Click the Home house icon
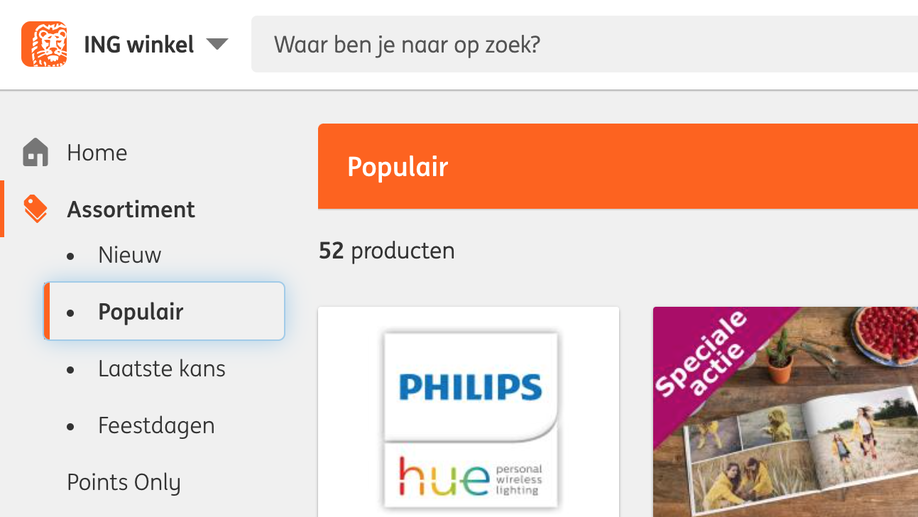The height and width of the screenshot is (517, 918). [36, 153]
